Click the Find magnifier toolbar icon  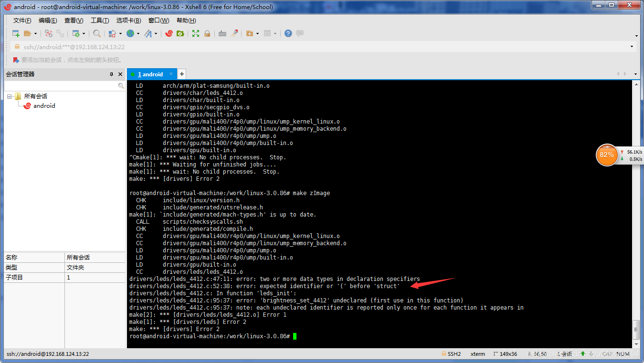(x=97, y=33)
